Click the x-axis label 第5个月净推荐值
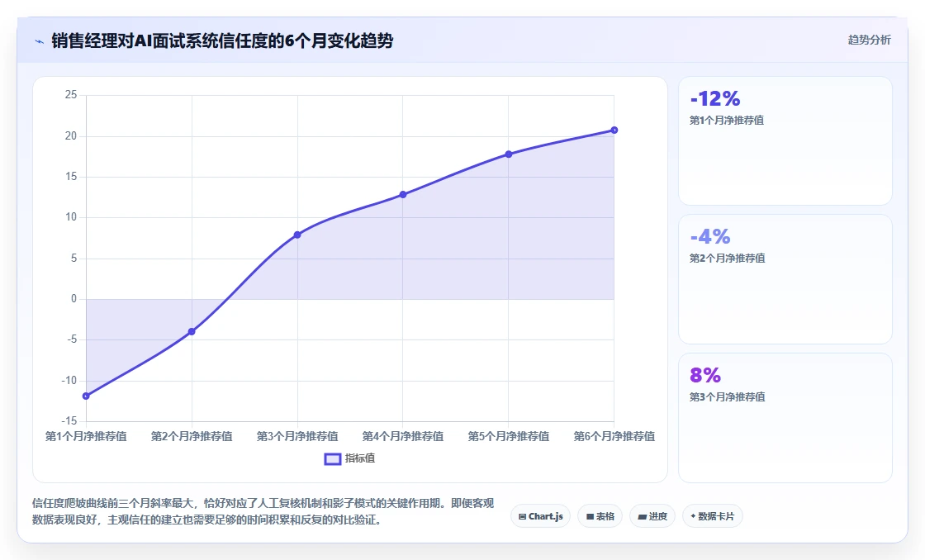 pos(509,436)
